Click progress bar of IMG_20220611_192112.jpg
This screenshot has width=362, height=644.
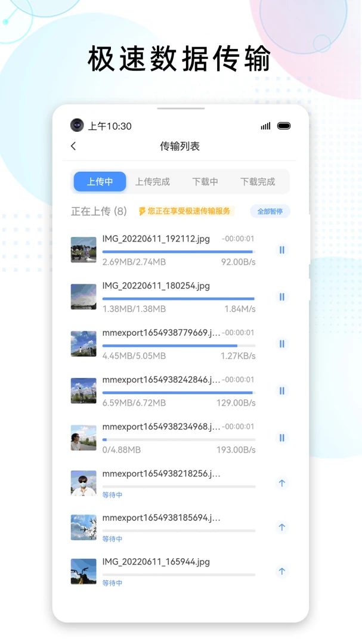[178, 252]
